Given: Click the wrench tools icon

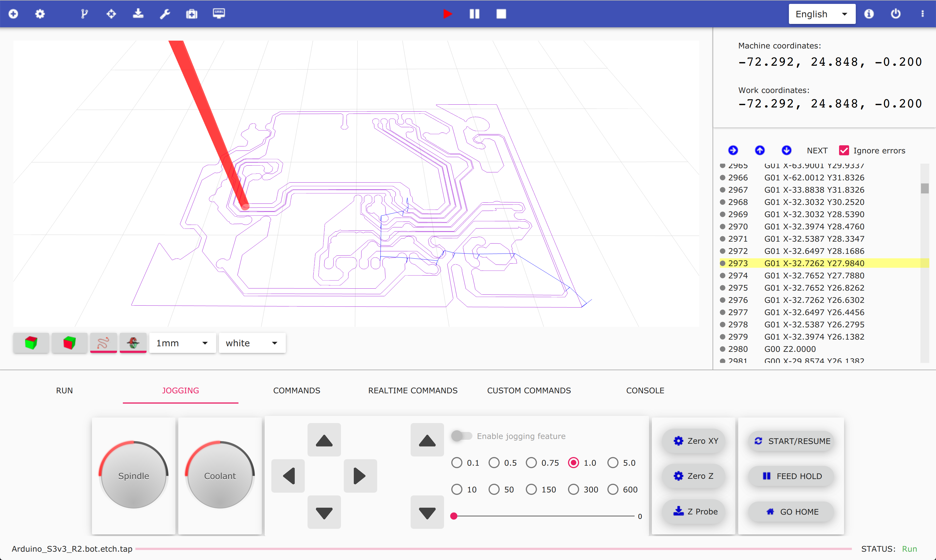Looking at the screenshot, I should [165, 14].
